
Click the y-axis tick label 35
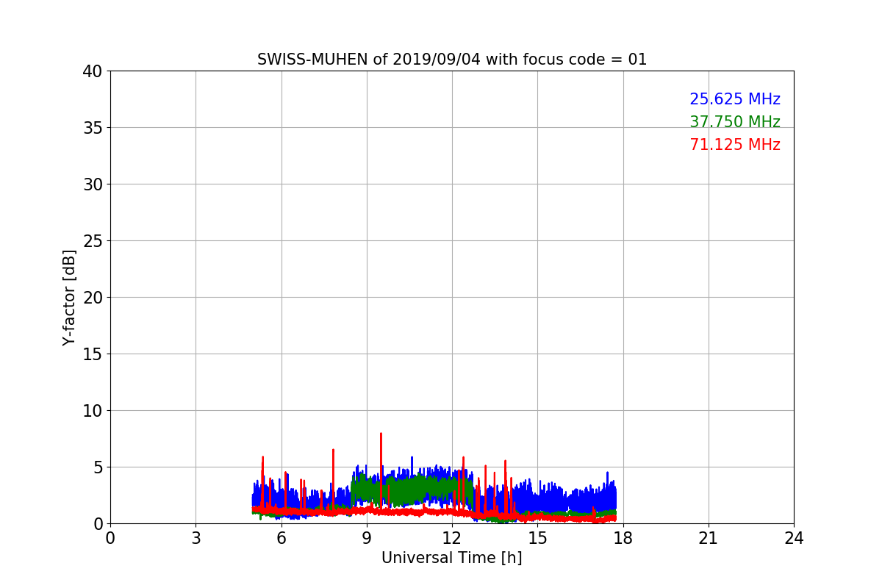pos(93,128)
